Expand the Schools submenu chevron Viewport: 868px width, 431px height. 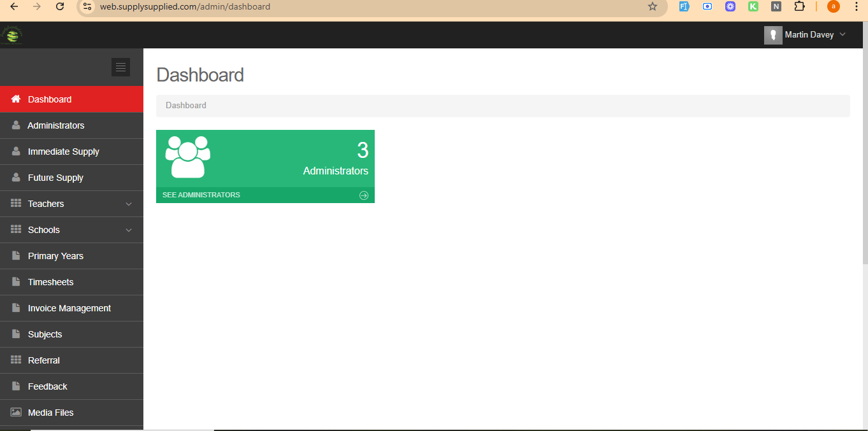(129, 230)
